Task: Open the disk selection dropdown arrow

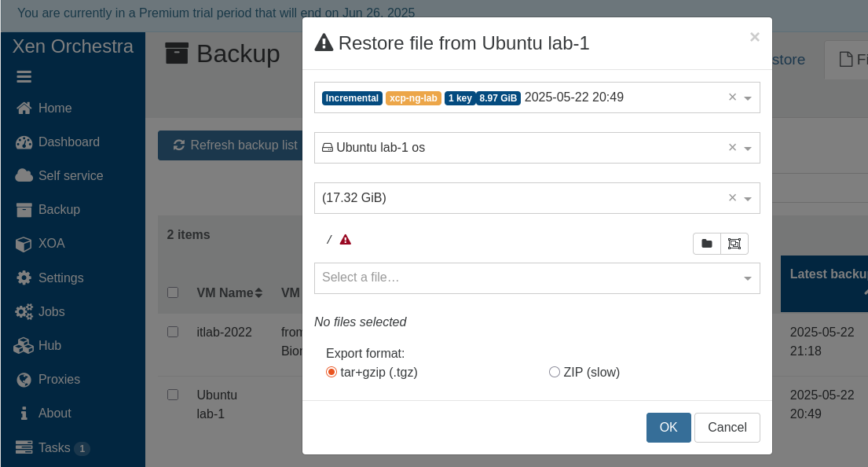Action: pos(748,149)
